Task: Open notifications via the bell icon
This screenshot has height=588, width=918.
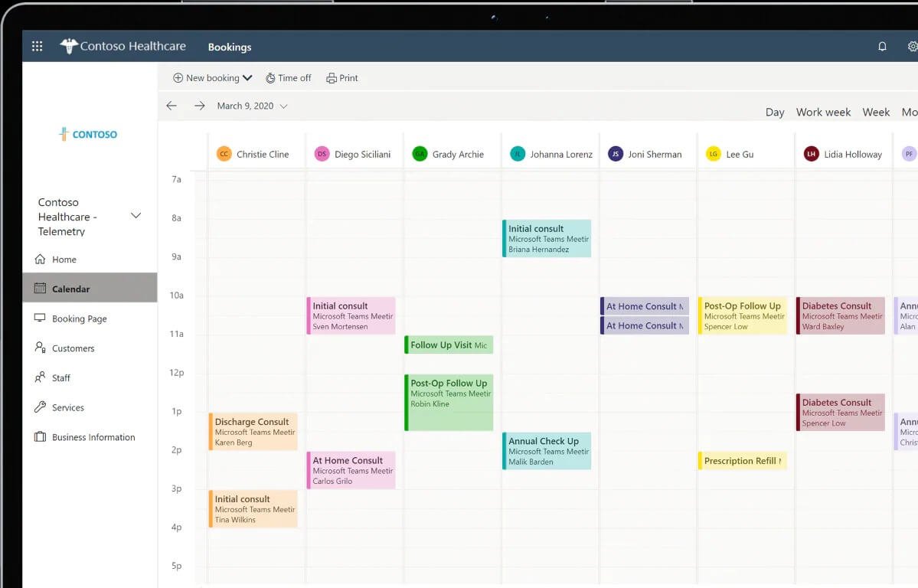Action: [x=882, y=46]
